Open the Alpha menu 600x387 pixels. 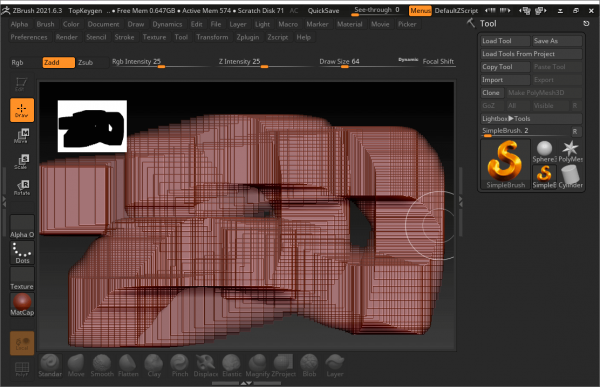point(19,24)
